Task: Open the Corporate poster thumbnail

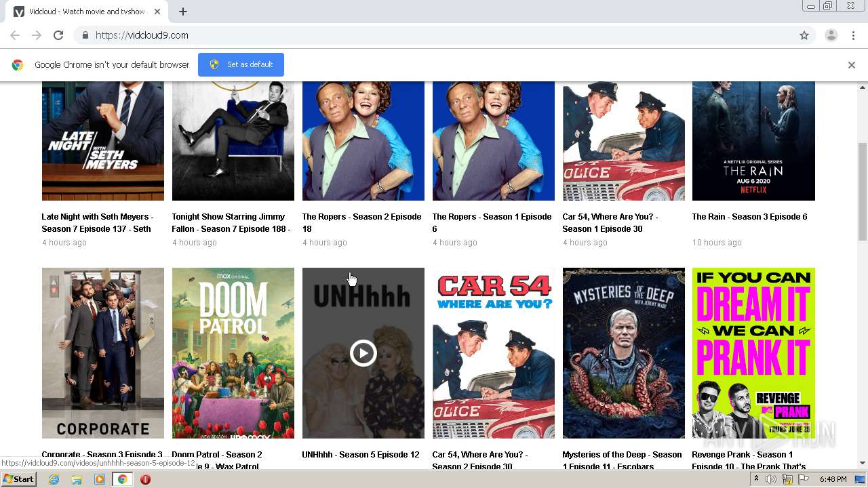Action: (103, 353)
